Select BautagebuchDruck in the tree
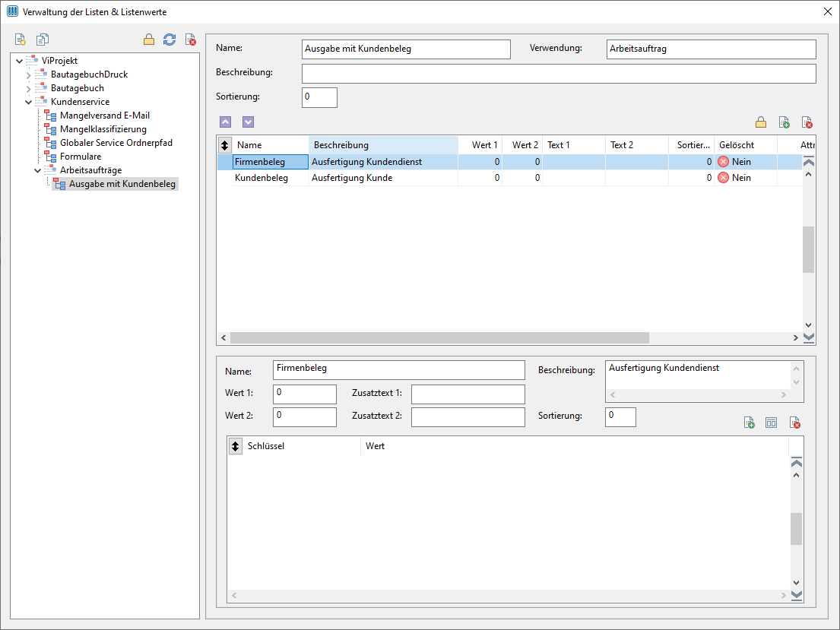Screen dimensions: 840x630 [89, 74]
